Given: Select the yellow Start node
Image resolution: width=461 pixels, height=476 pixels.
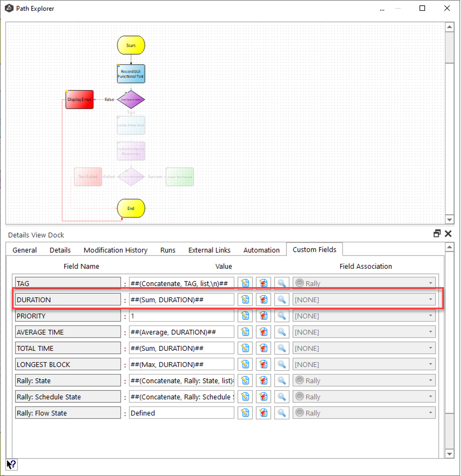Looking at the screenshot, I should (x=131, y=45).
